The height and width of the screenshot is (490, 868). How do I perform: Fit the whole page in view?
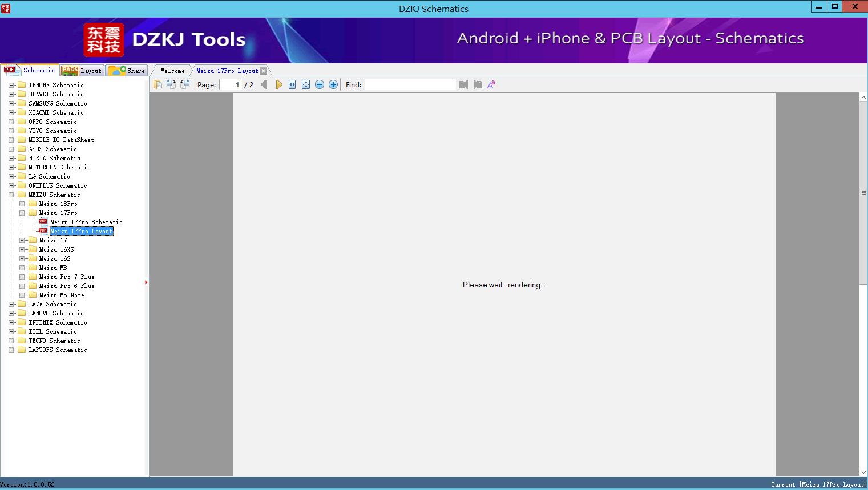[x=306, y=84]
